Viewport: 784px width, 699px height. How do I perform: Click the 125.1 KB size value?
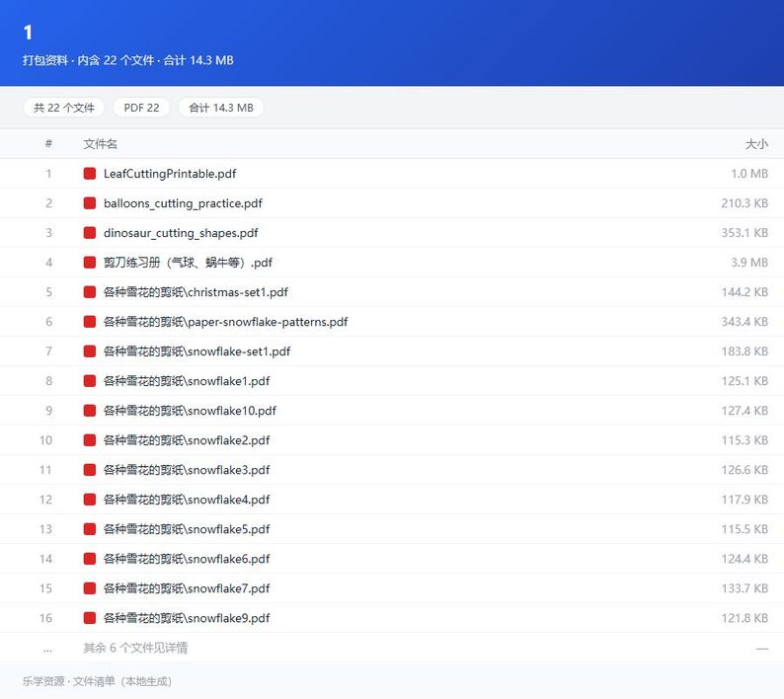(745, 381)
